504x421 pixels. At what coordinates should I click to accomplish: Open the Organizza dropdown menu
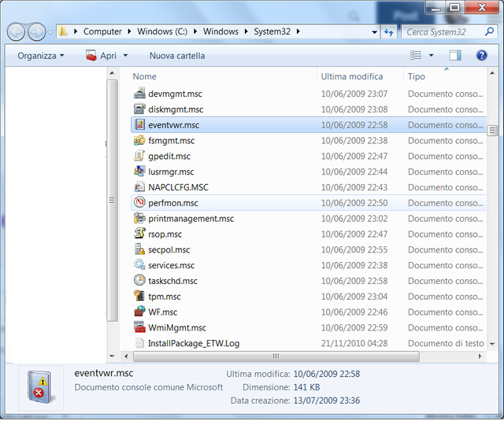pyautogui.click(x=40, y=56)
